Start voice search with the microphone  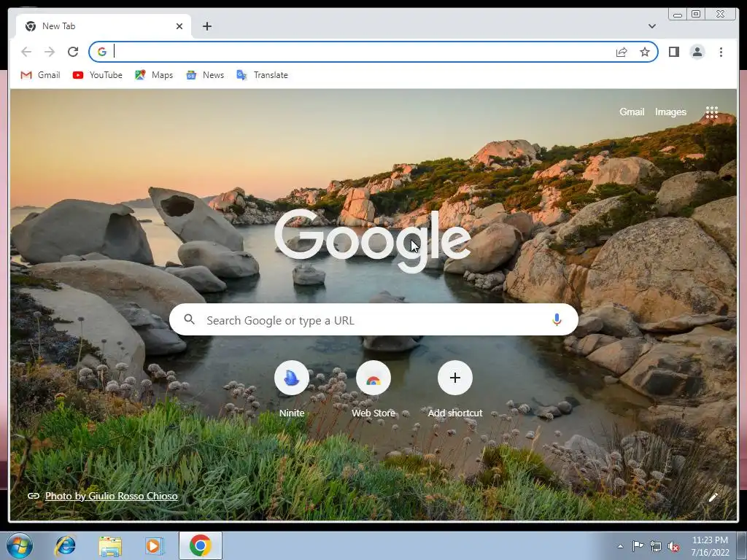[x=557, y=319]
